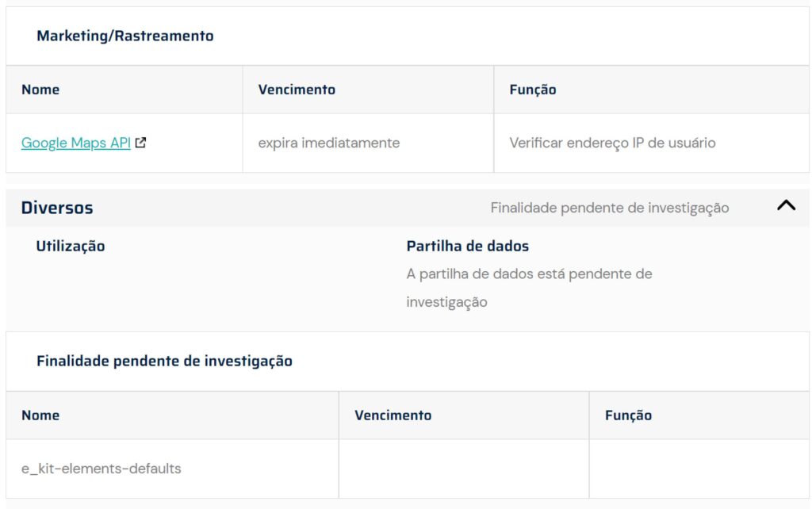812x509 pixels.
Task: Select the "expira imediatamente" cell
Action: [328, 144]
